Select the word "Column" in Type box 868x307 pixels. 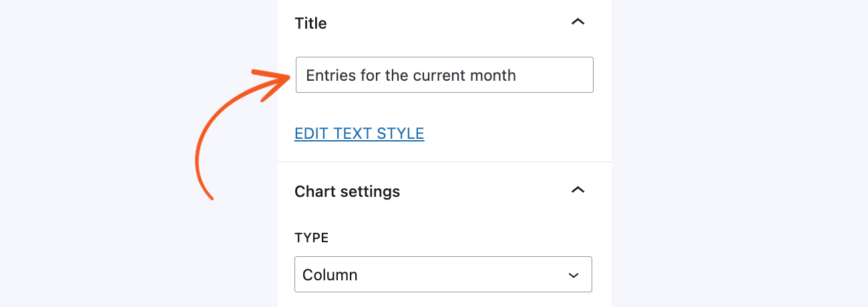(x=330, y=275)
